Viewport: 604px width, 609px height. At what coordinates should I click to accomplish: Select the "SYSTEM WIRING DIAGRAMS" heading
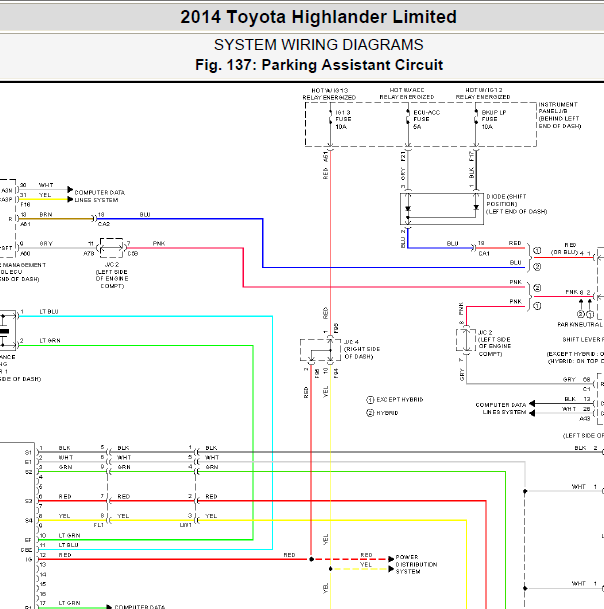pyautogui.click(x=319, y=45)
